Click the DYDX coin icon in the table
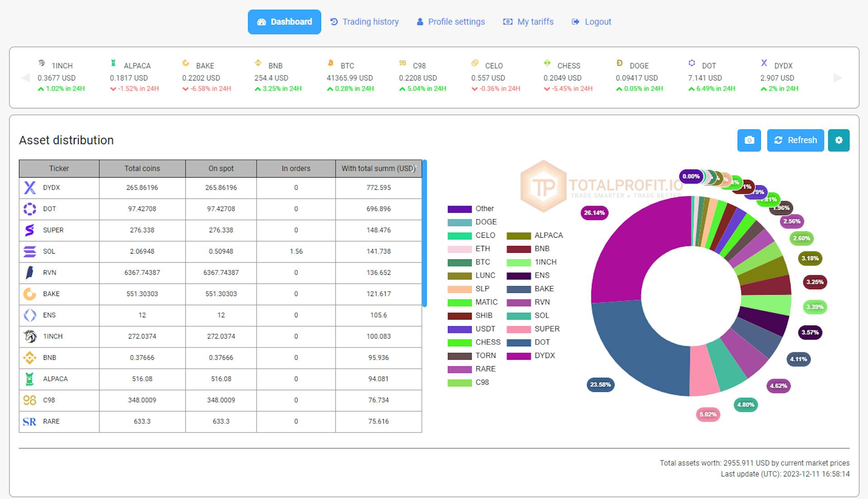The height and width of the screenshot is (499, 868). point(29,188)
